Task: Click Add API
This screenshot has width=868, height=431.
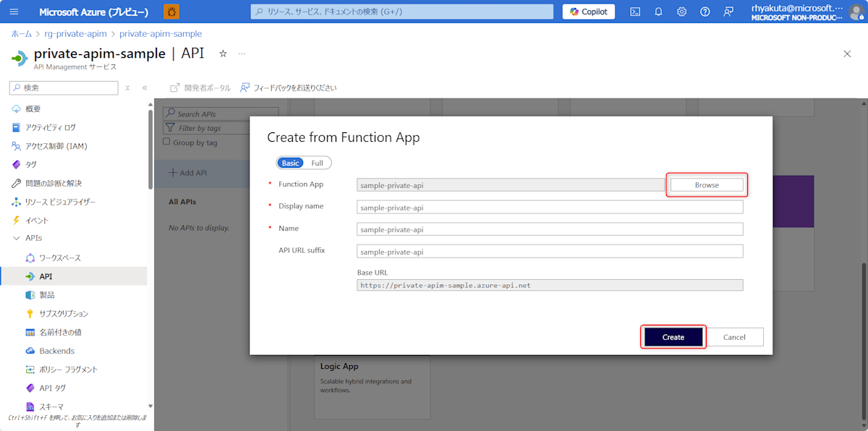Action: pyautogui.click(x=188, y=173)
